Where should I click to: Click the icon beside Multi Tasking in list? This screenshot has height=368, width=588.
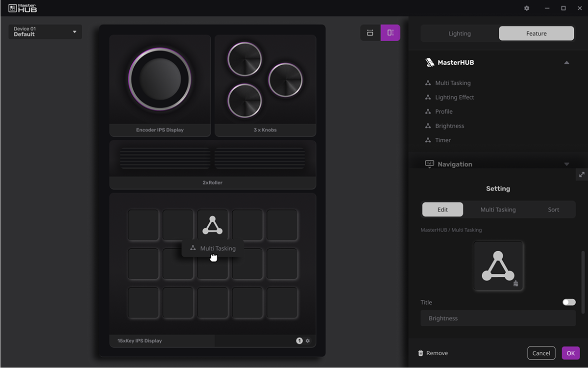point(428,83)
